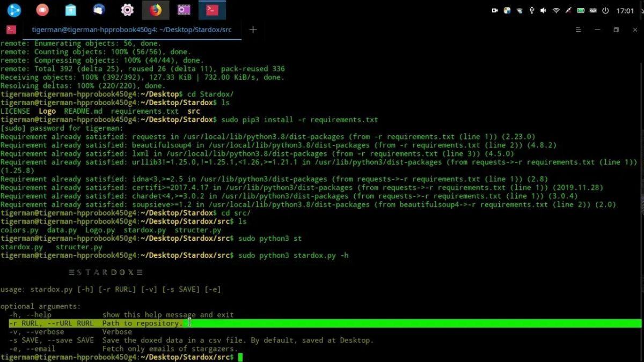The width and height of the screenshot is (644, 362).
Task: Open the colorful tray app icon
Action: [507, 10]
